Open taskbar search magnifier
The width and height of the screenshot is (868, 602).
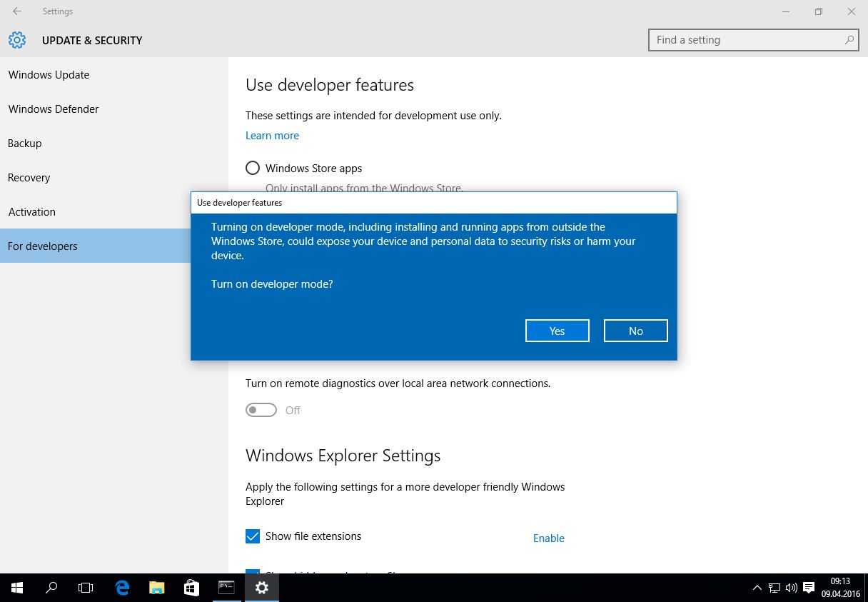tap(51, 588)
